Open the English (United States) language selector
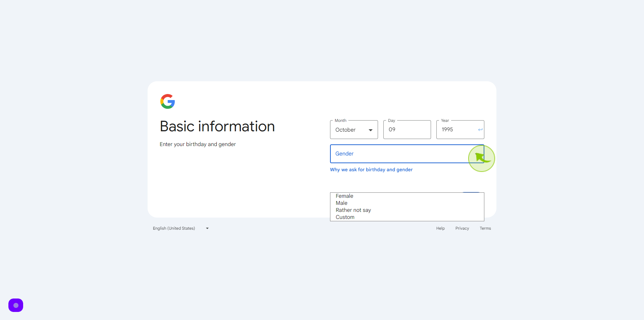This screenshot has width=644, height=320. coord(181,228)
